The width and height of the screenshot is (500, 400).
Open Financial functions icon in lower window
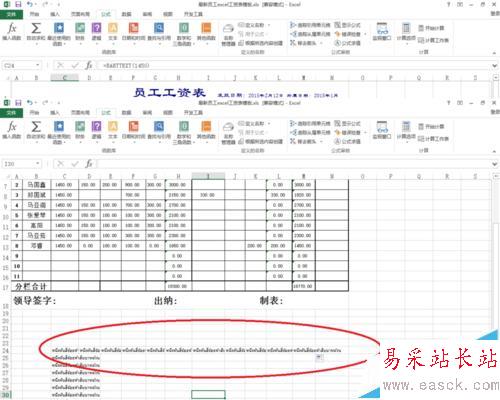coord(80,131)
